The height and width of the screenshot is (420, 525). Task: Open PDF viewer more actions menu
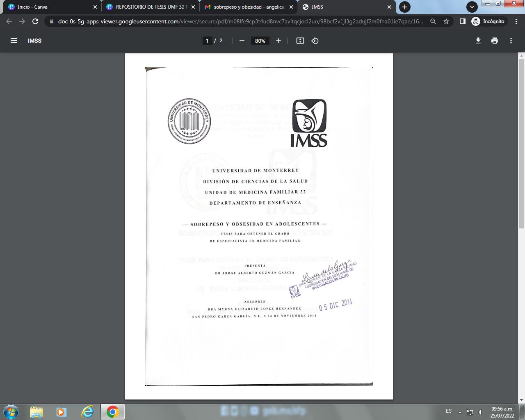(x=511, y=41)
